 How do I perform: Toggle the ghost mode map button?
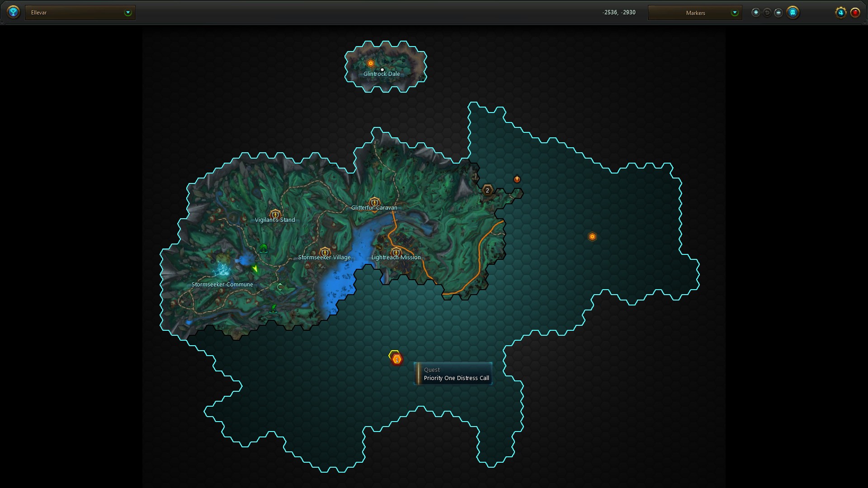(793, 13)
